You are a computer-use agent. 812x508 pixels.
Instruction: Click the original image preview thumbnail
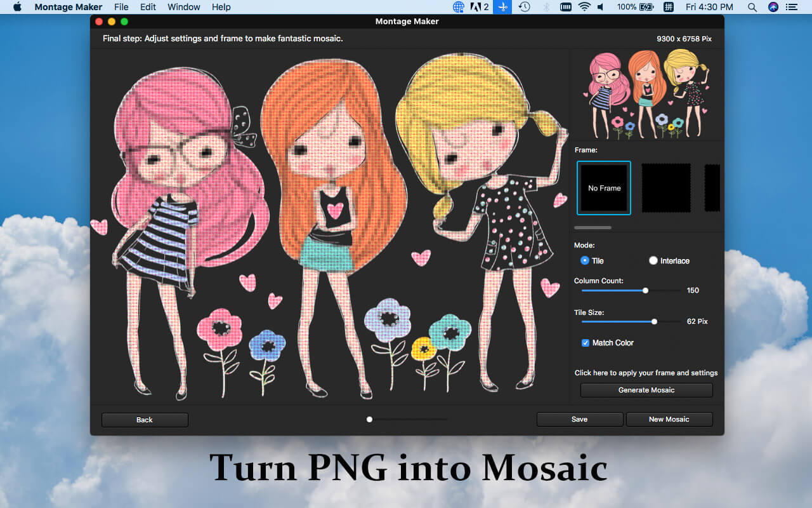tap(646, 94)
